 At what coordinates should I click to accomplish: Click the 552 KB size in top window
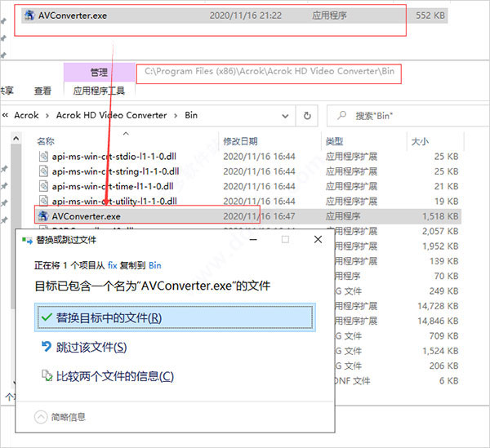pos(430,16)
